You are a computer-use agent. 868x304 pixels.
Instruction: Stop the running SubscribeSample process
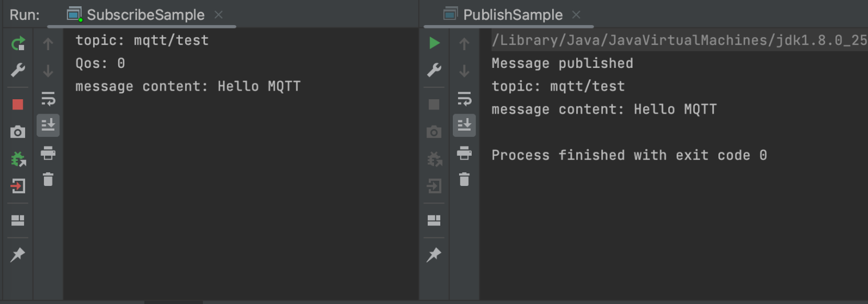coord(18,104)
